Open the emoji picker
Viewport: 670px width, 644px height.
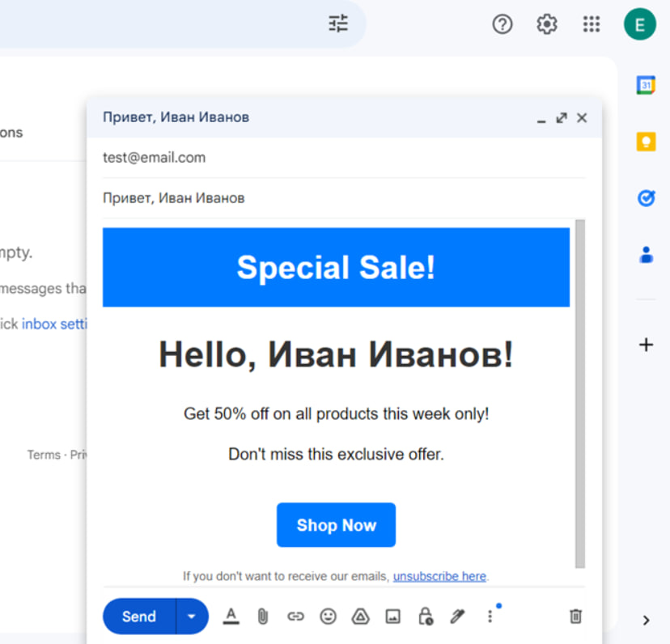[328, 616]
